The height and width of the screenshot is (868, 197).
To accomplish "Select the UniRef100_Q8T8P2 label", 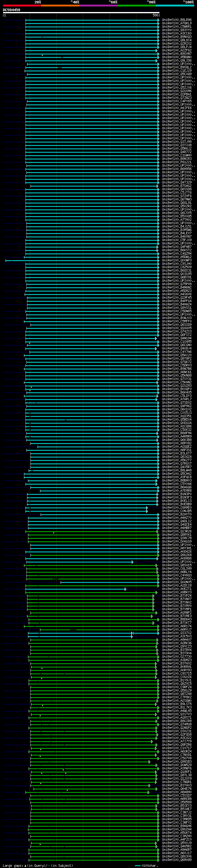I will pos(177,358).
